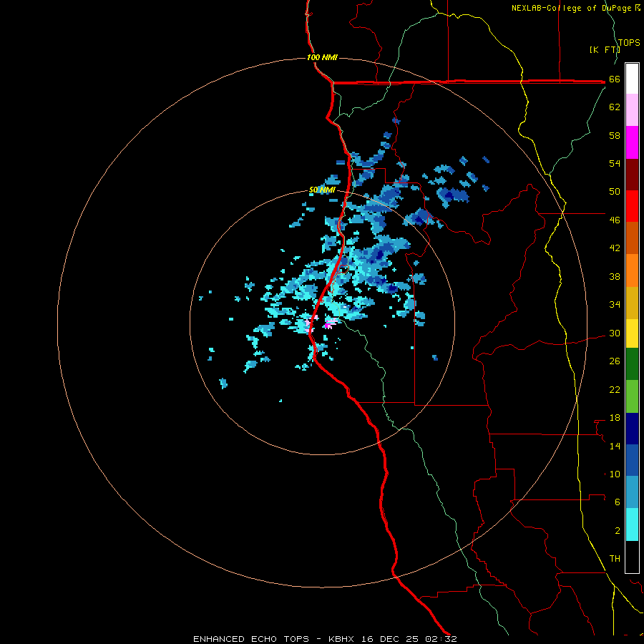Click the NEXLAB-College of DuPage text
The image size is (644, 644).
(572, 8)
